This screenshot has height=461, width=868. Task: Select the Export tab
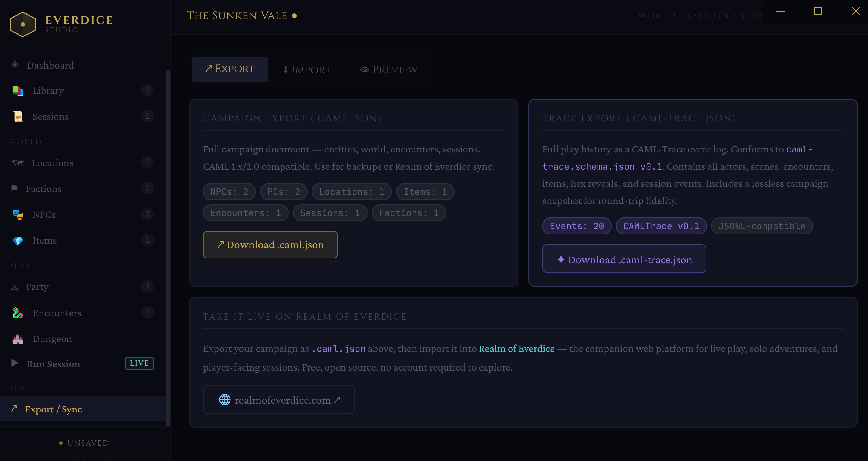tap(230, 69)
